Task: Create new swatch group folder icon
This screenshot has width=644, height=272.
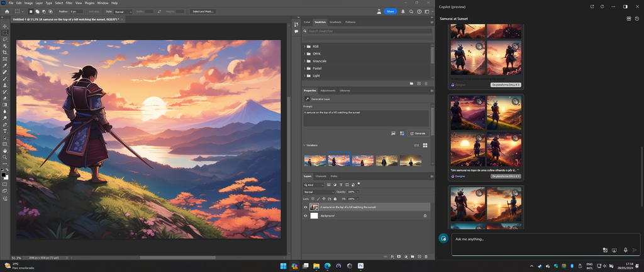Action: tap(411, 83)
